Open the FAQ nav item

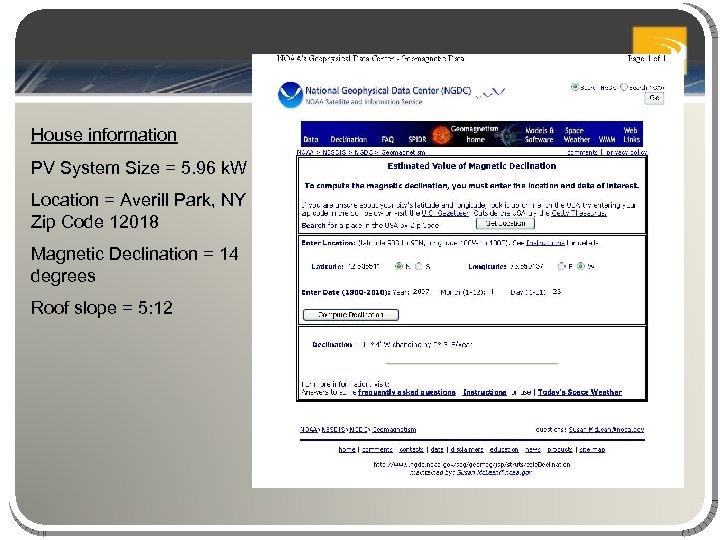click(x=387, y=139)
